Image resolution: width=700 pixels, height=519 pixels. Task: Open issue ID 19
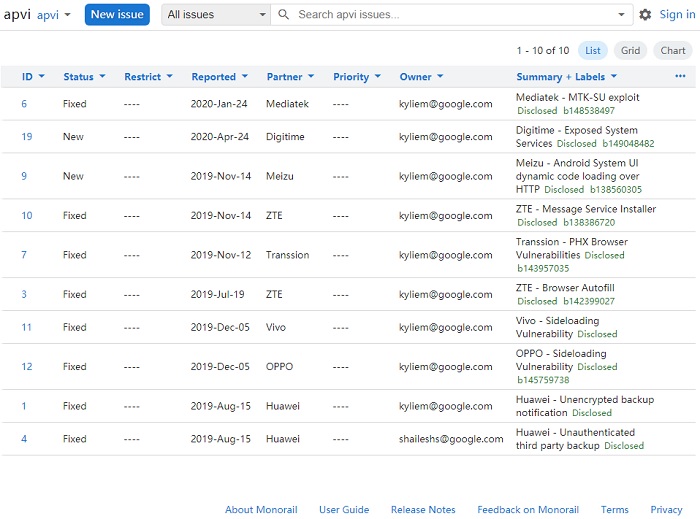tap(27, 137)
